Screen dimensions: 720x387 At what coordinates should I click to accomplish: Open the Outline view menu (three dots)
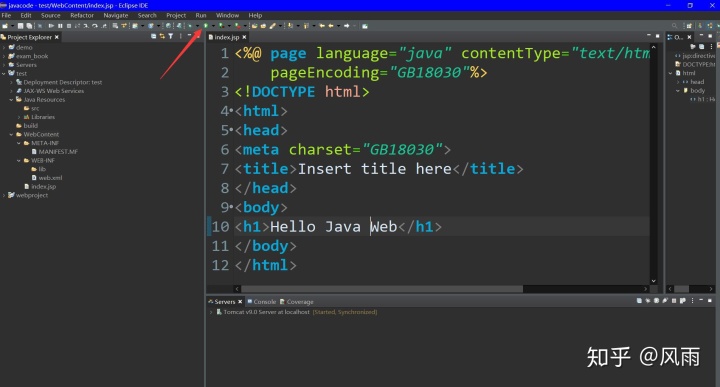(x=711, y=46)
